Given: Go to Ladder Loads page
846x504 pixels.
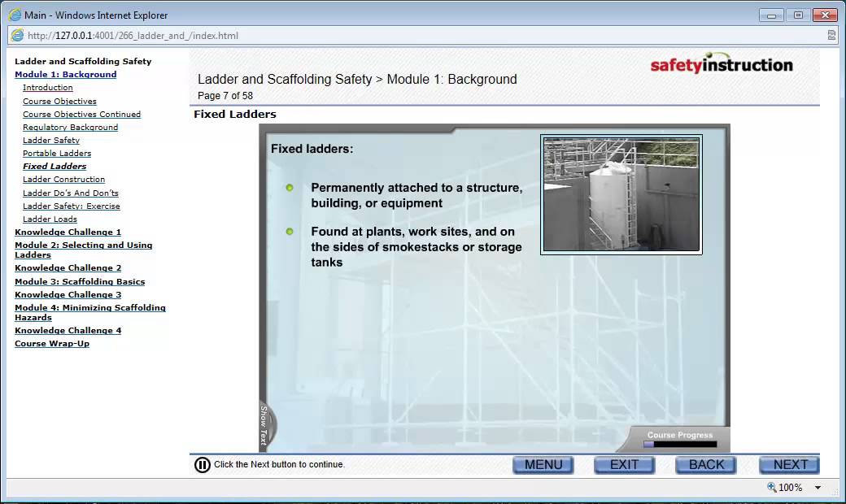Looking at the screenshot, I should click(50, 219).
